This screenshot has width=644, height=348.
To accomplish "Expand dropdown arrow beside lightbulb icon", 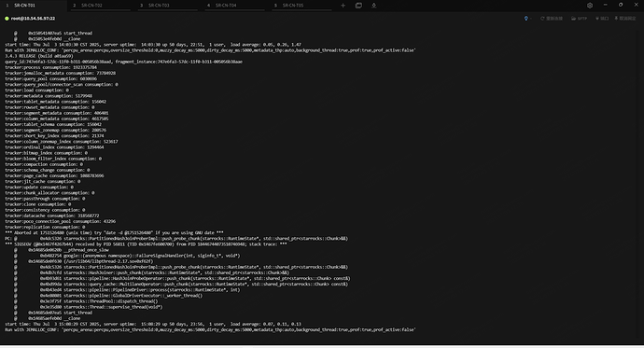I will click(531, 19).
